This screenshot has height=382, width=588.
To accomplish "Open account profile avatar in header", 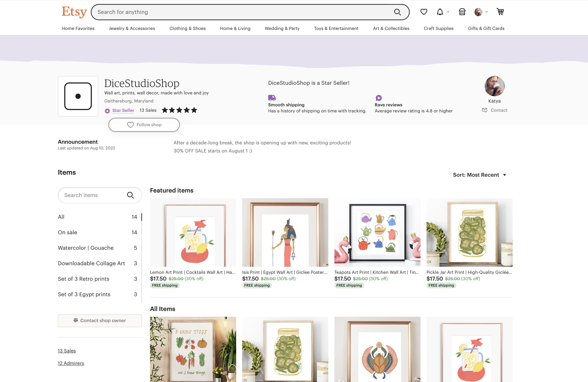I will [x=478, y=12].
